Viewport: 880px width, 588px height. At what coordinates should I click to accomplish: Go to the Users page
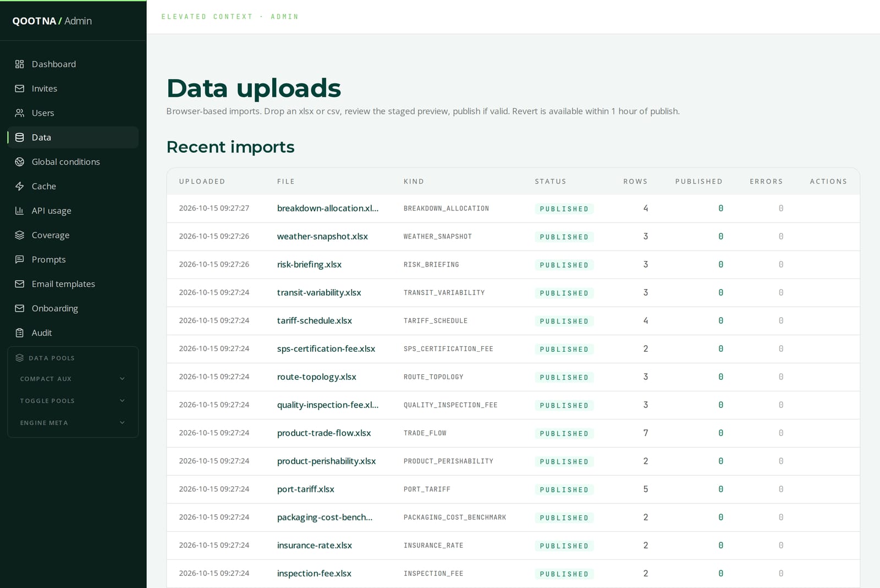(x=73, y=113)
